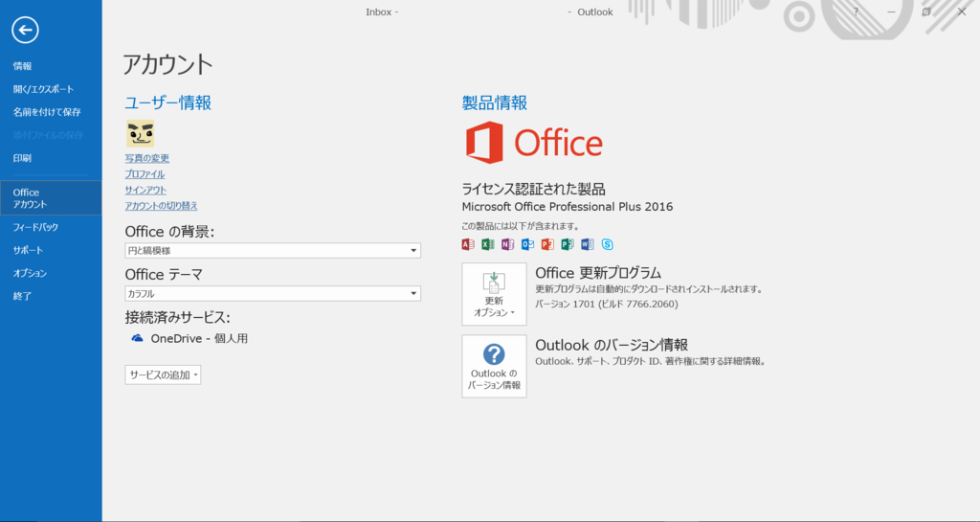
Task: Click the アカウントの切り替え link
Action: tap(161, 206)
